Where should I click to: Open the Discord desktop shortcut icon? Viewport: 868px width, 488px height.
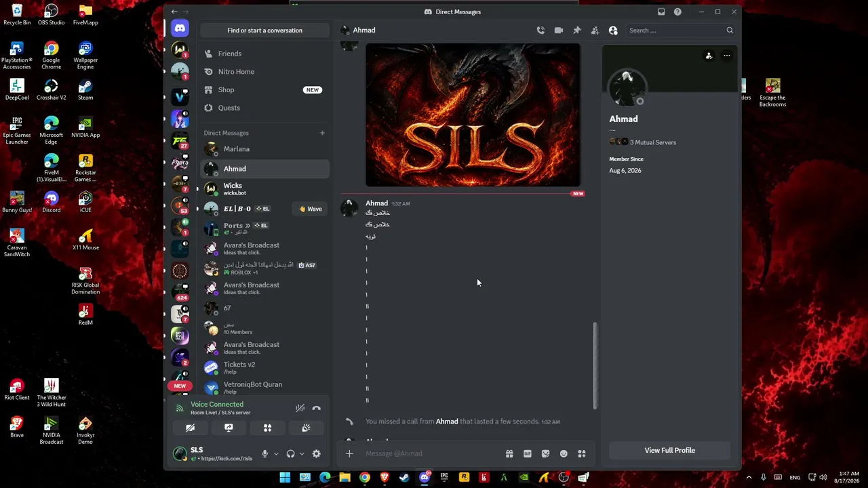tap(51, 202)
